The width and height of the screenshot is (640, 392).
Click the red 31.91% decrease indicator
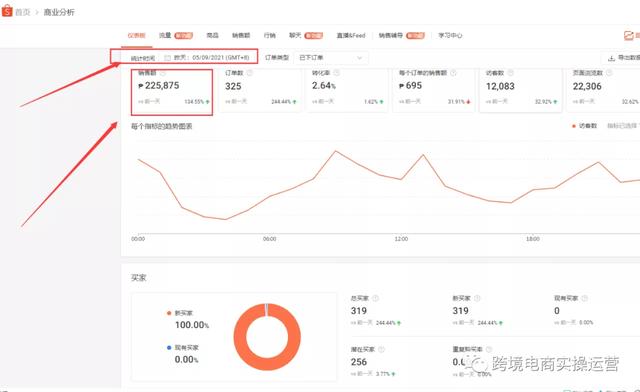[459, 102]
